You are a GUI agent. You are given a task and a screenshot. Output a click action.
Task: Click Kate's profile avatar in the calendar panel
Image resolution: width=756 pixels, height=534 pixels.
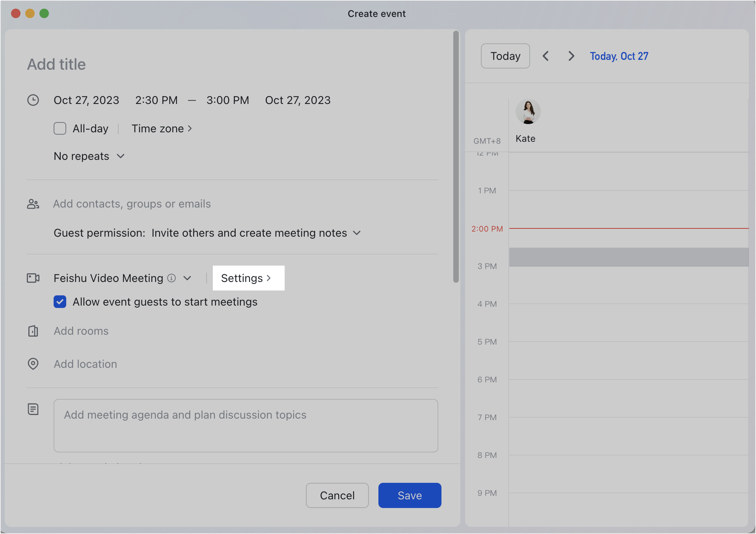[528, 111]
